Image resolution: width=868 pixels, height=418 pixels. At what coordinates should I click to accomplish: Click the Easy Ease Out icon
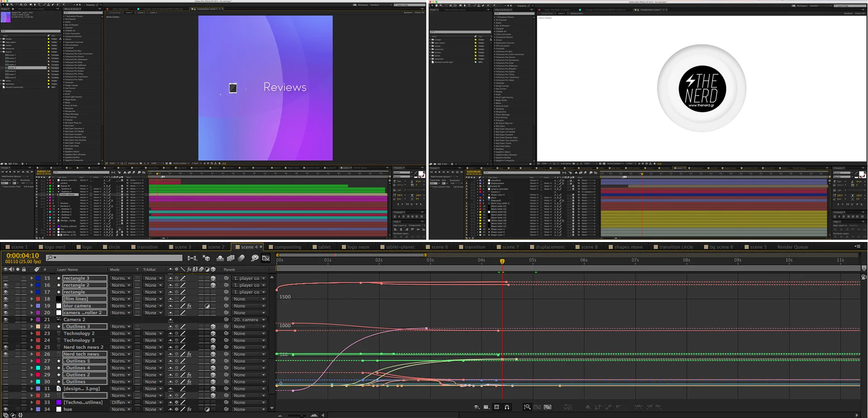[x=659, y=407]
